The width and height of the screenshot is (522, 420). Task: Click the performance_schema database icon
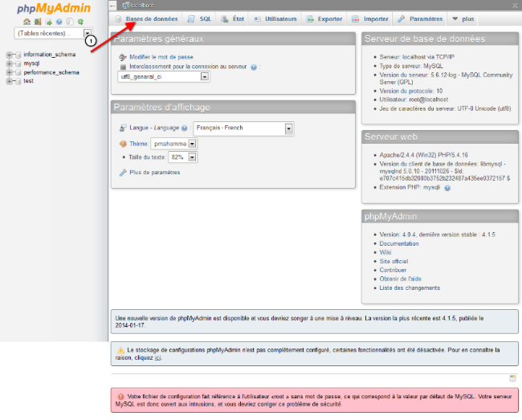point(18,72)
